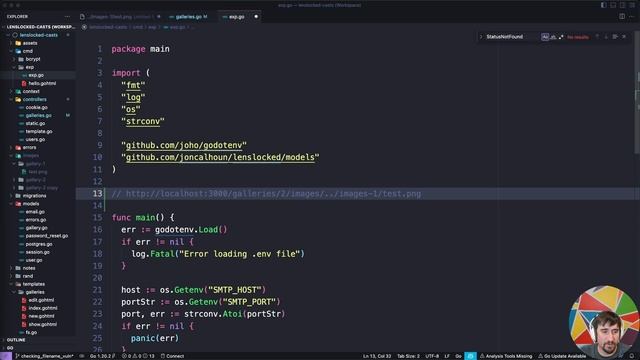Click Connect in the status bar
The image size is (640, 360).
[172, 356]
